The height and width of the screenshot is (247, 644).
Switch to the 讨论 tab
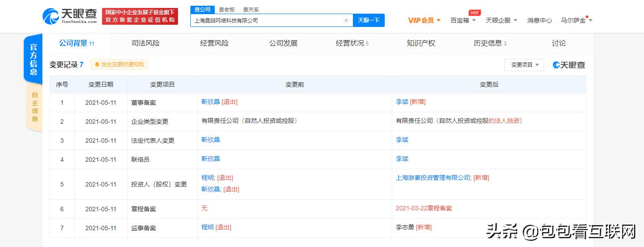(x=559, y=43)
